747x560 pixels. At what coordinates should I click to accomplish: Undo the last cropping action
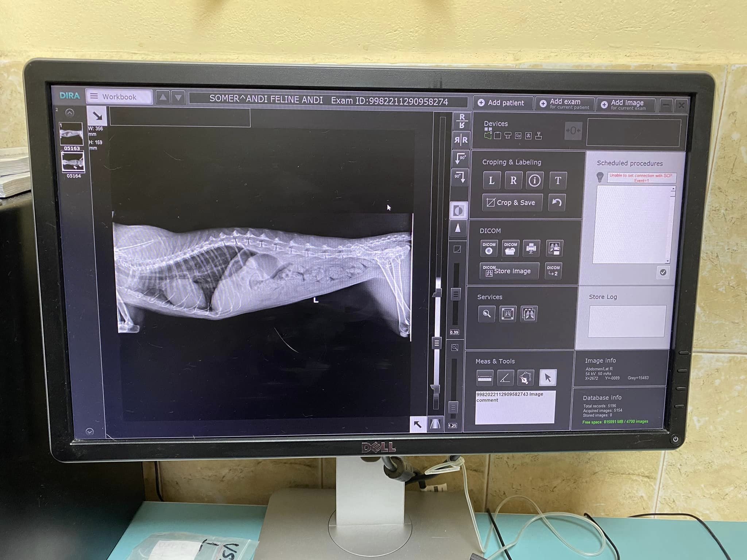557,203
